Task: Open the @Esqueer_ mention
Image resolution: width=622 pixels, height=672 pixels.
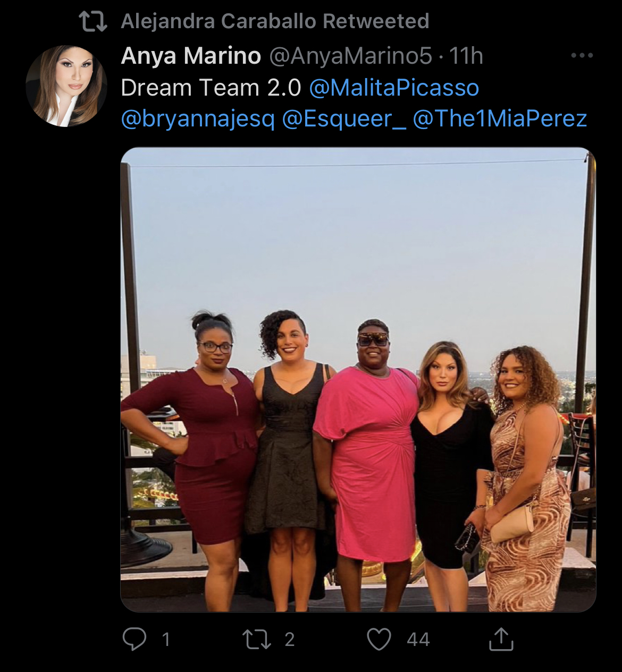Action: pos(343,119)
